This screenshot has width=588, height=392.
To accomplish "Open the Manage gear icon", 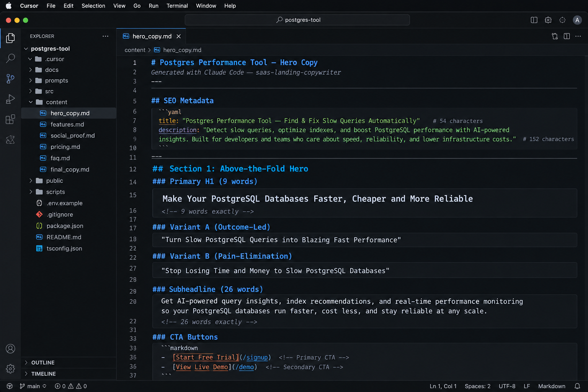I will pos(10,369).
